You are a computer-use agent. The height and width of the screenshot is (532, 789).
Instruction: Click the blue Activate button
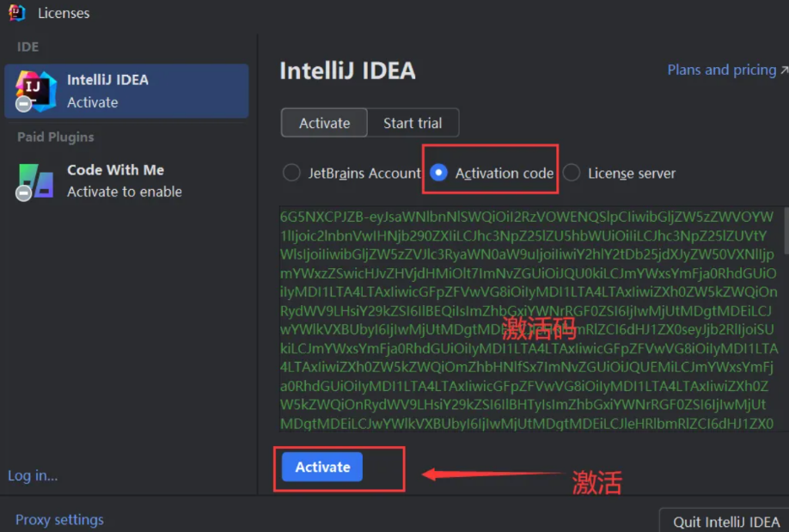pyautogui.click(x=322, y=467)
